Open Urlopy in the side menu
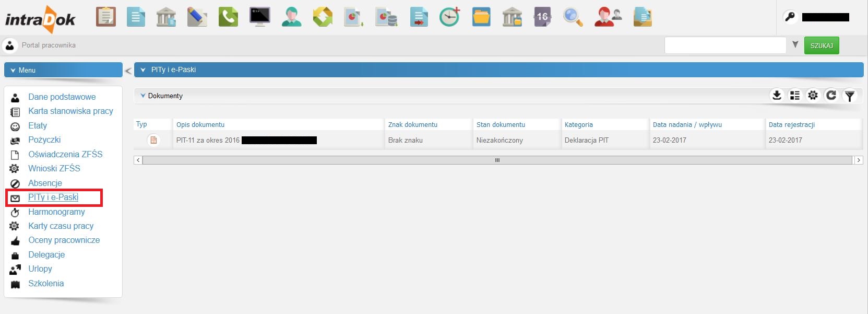The height and width of the screenshot is (314, 868). (40, 269)
